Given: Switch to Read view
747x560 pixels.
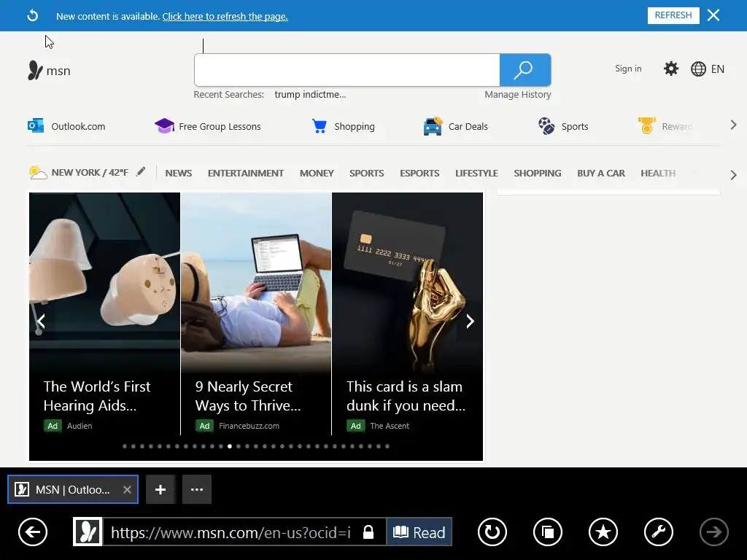Looking at the screenshot, I should coord(419,532).
